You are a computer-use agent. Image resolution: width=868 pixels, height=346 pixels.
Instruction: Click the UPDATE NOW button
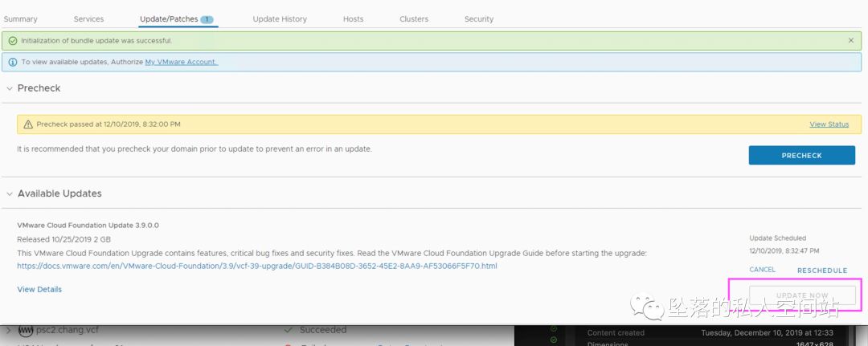pyautogui.click(x=802, y=295)
